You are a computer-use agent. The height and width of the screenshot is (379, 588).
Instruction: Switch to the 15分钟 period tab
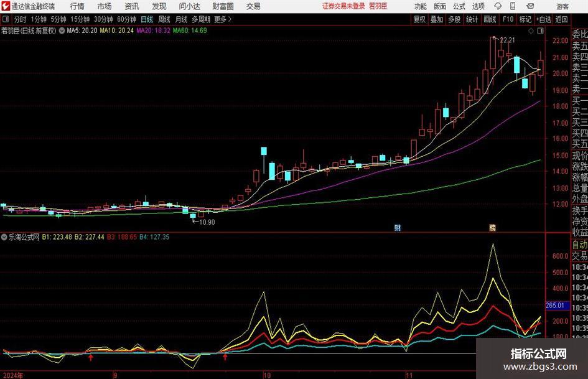(80, 19)
